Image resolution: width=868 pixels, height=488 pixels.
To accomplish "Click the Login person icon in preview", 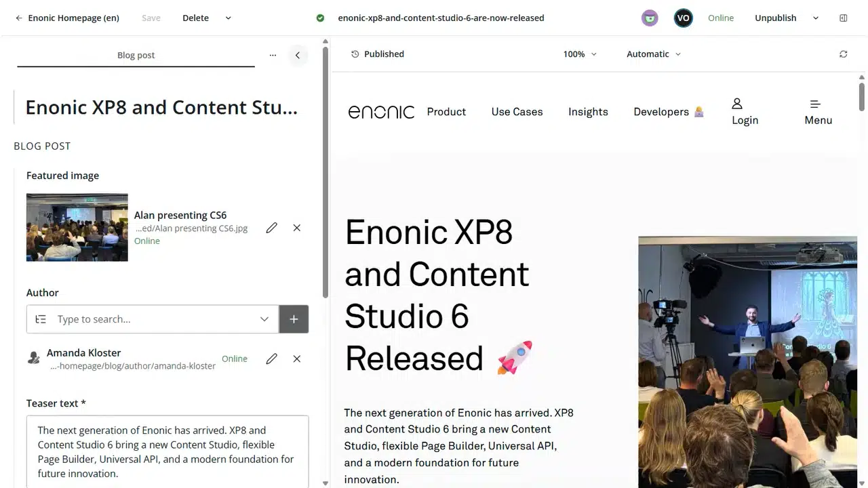I will click(x=737, y=104).
